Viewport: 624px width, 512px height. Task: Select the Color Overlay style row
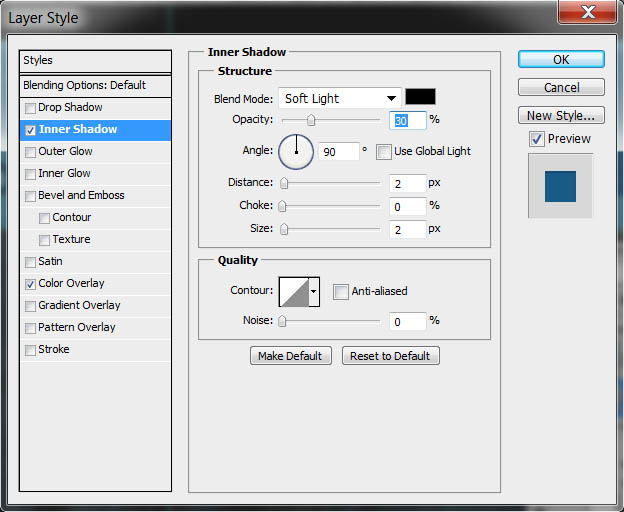click(96, 284)
